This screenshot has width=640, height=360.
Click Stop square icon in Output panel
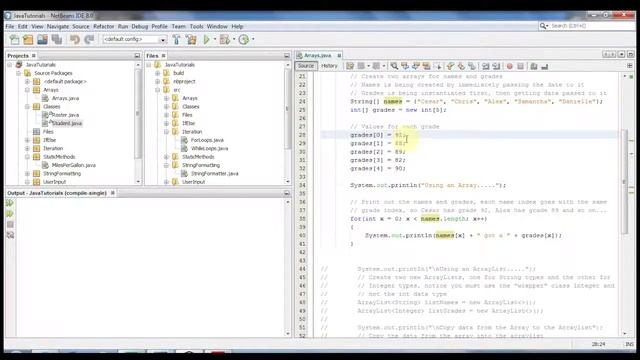tap(10, 224)
